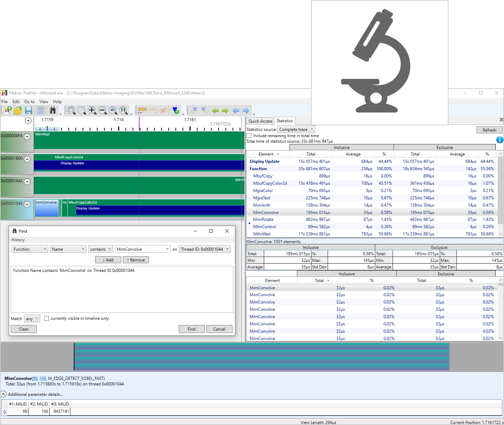Open the Go to menu
504x425 pixels.
(x=29, y=102)
